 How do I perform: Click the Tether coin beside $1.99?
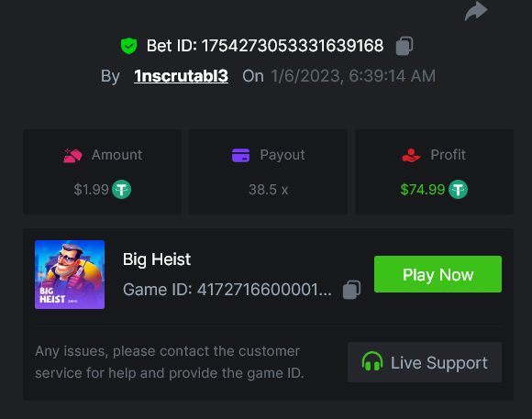(x=121, y=189)
